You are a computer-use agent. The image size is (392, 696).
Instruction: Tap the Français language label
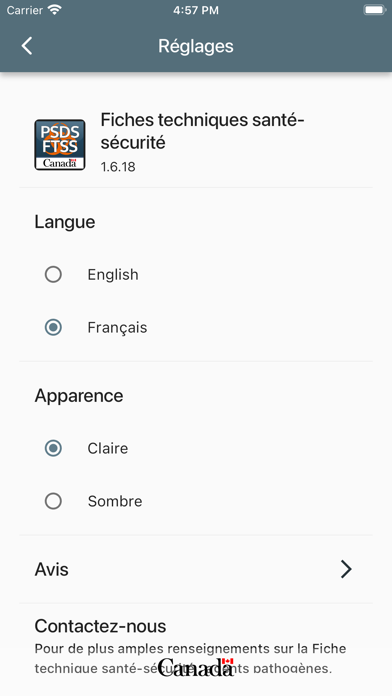[117, 328]
